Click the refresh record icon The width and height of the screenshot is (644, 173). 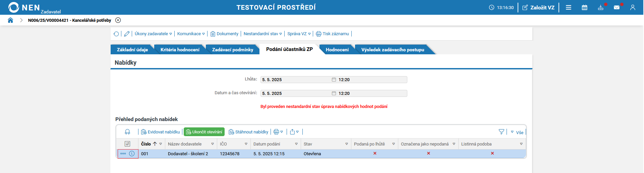116,34
